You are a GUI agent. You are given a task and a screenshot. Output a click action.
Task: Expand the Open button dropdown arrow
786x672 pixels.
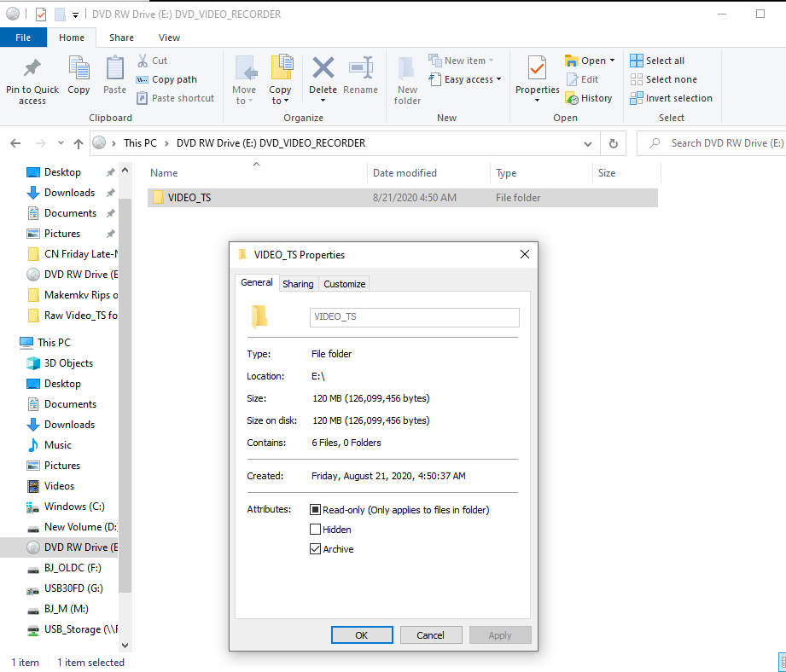coord(613,61)
